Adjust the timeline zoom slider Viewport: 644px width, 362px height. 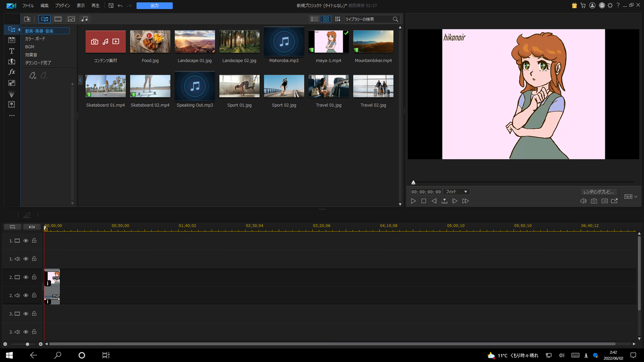pos(27,344)
